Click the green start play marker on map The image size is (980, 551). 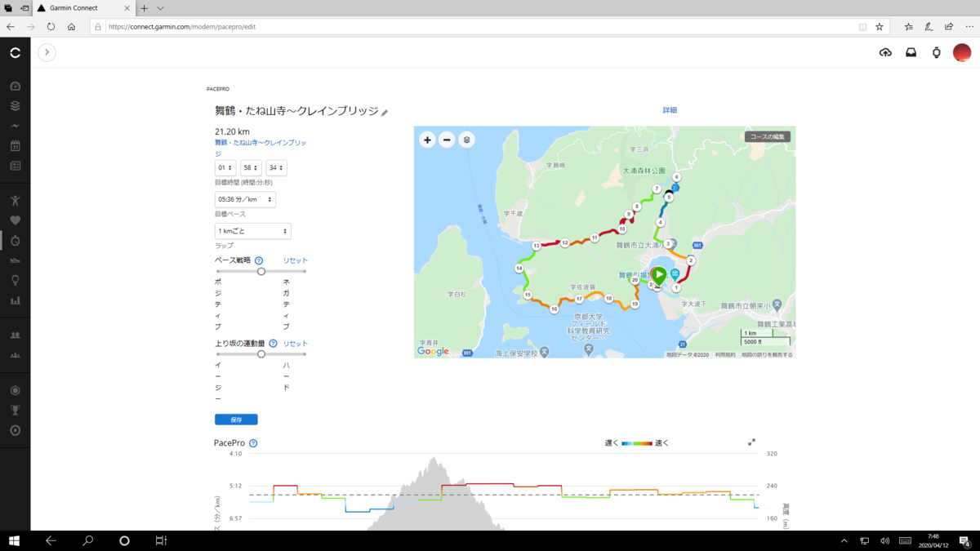pos(658,275)
